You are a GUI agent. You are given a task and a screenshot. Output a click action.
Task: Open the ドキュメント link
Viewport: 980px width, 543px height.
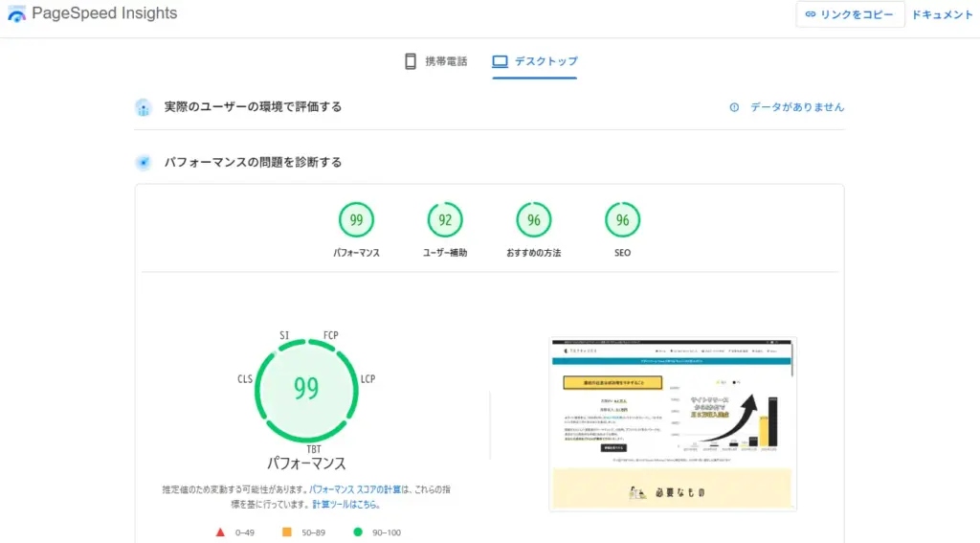point(943,14)
